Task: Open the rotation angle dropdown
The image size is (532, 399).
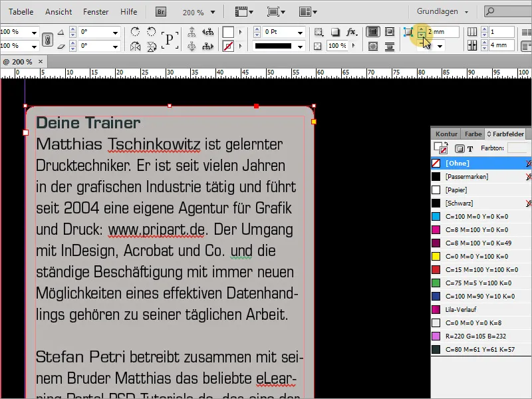Action: tap(115, 33)
